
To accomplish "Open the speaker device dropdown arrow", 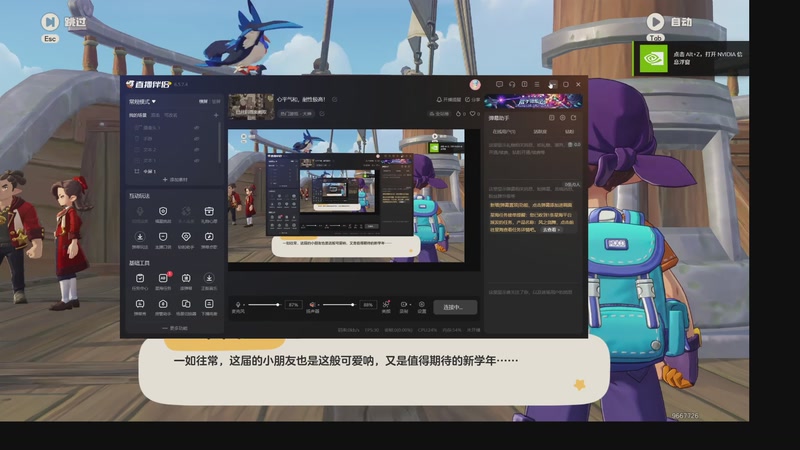I will [x=318, y=305].
